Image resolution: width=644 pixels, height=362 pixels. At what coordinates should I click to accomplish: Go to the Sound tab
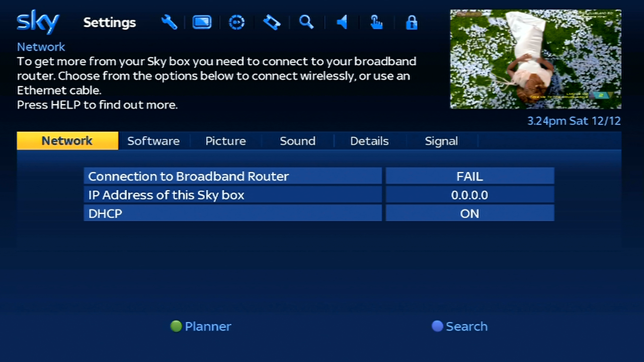tap(298, 141)
